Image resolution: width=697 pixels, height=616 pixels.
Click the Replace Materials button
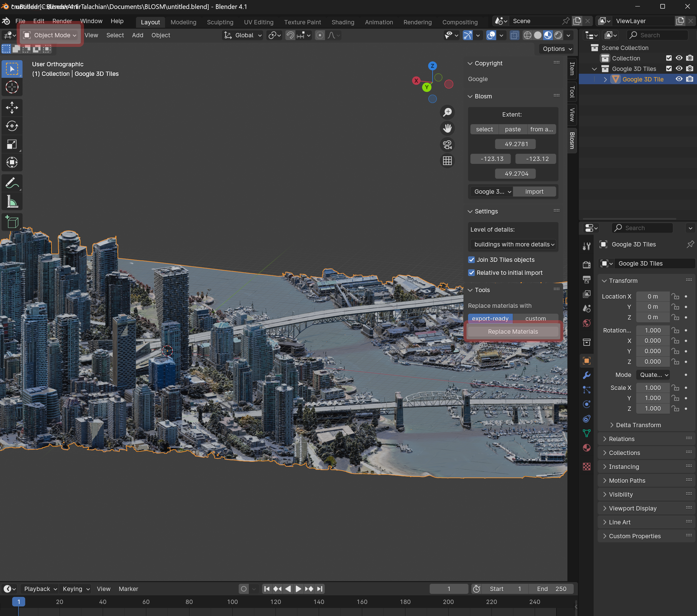point(512,332)
